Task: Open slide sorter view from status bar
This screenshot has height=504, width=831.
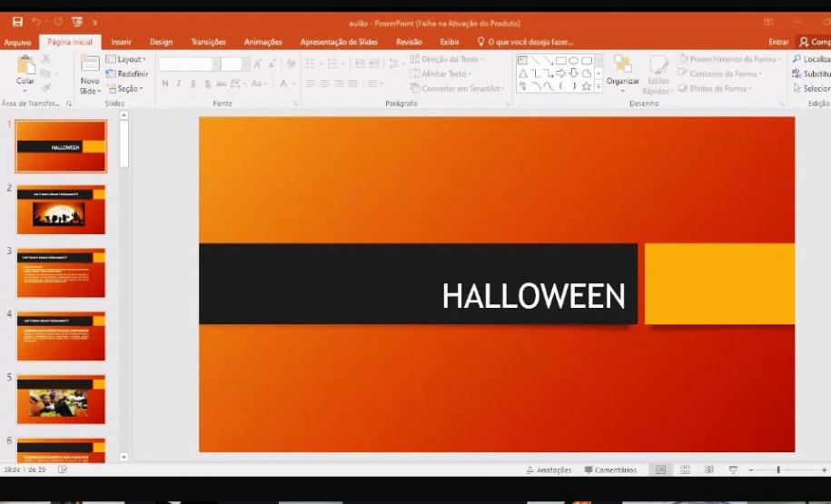Action: 685,469
